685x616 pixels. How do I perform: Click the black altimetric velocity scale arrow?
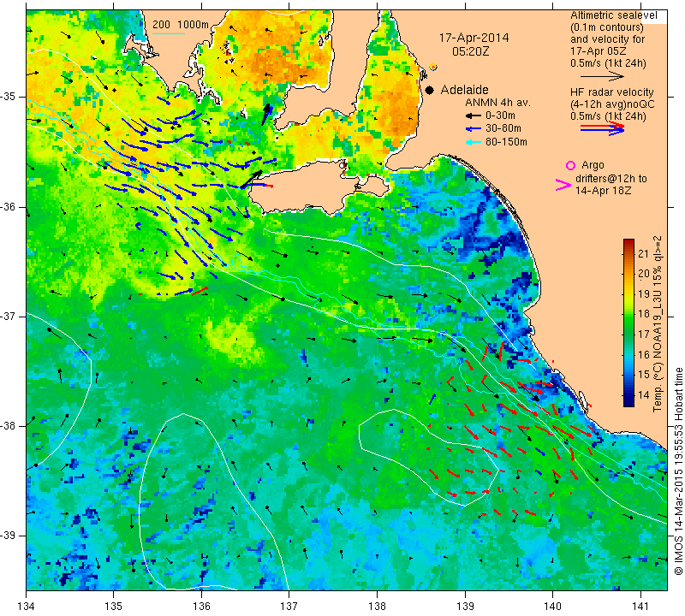(603, 77)
